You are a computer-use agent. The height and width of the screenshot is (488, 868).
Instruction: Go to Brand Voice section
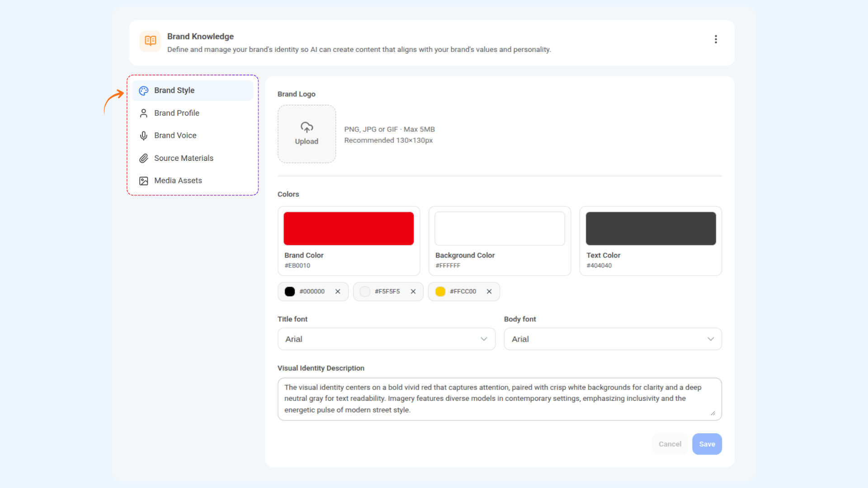pyautogui.click(x=193, y=136)
